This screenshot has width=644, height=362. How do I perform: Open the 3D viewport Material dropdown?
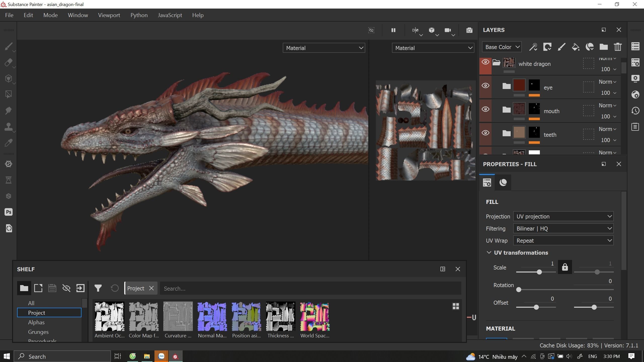pos(324,48)
